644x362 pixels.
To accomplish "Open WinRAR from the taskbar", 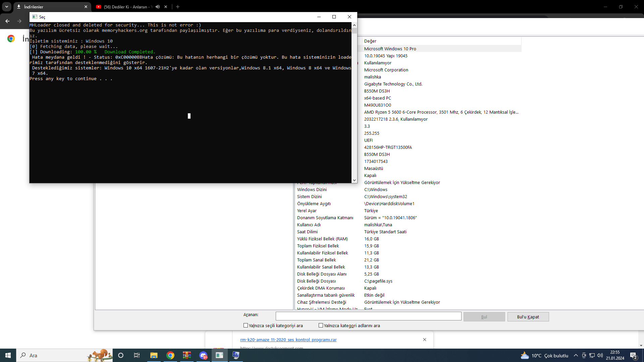I will (x=187, y=355).
